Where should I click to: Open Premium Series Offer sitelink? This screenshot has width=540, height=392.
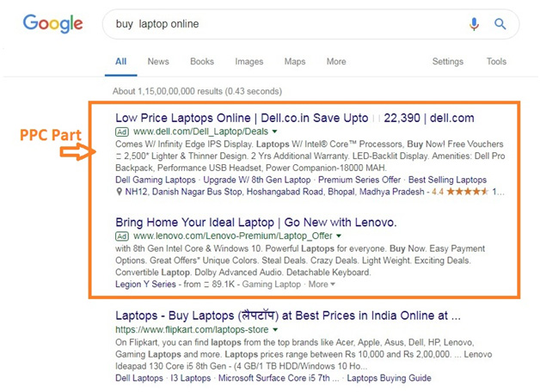pyautogui.click(x=359, y=180)
